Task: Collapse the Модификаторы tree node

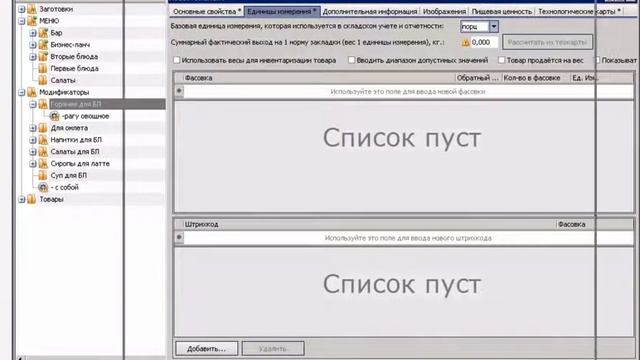Action: (22, 92)
